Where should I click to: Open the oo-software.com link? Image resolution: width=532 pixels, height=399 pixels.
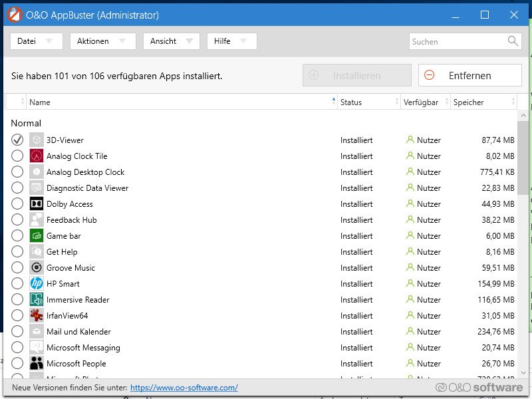184,388
